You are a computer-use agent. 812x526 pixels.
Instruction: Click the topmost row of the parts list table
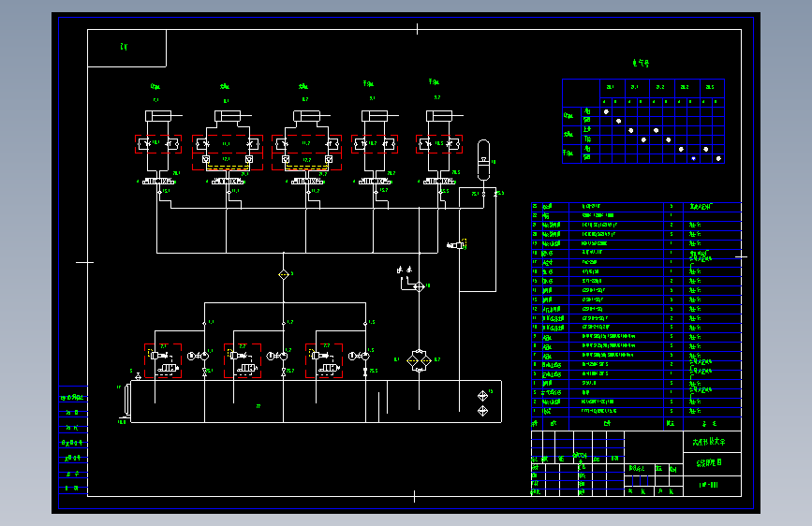click(x=637, y=207)
